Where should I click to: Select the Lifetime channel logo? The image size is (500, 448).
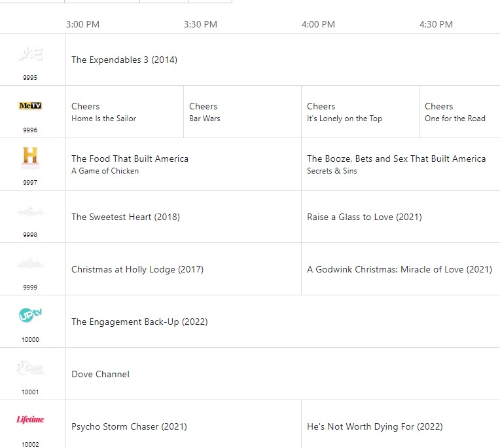point(30,420)
